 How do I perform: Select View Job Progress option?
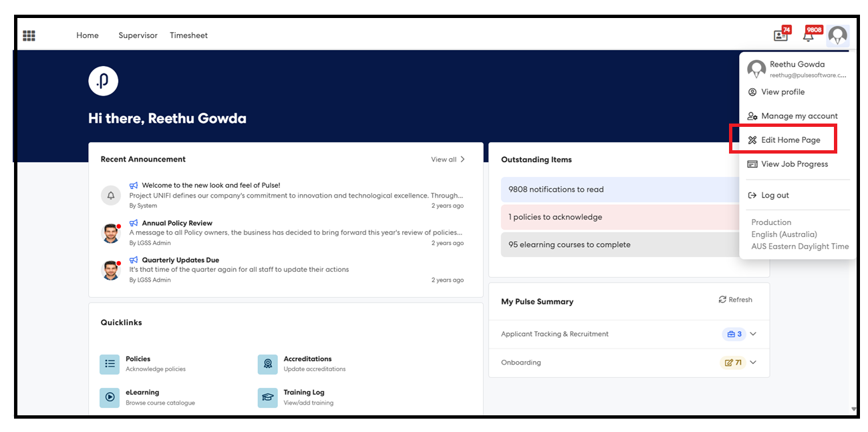click(x=794, y=164)
